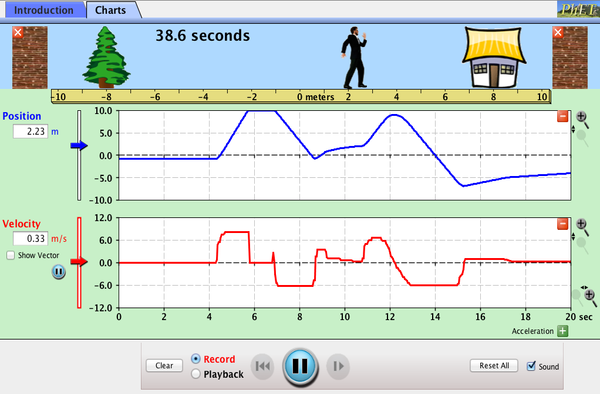600x394 pixels.
Task: Clear the recorded data
Action: click(x=164, y=366)
